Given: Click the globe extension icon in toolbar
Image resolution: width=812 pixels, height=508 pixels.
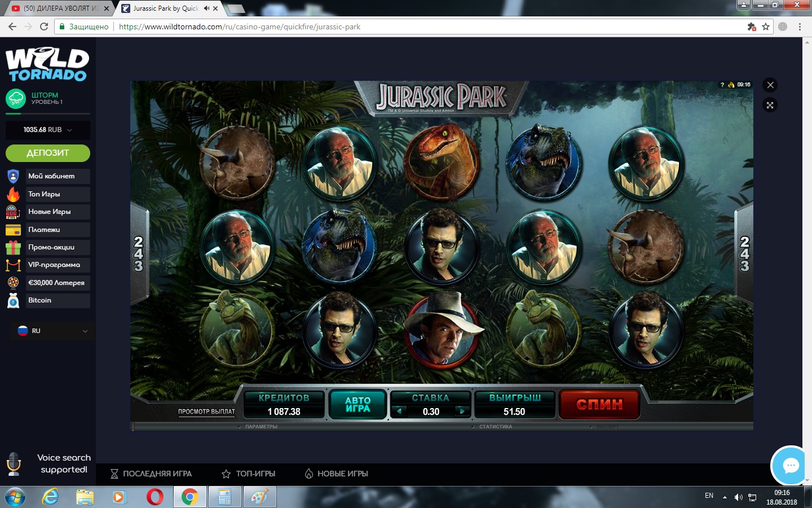Looking at the screenshot, I should coord(783,27).
